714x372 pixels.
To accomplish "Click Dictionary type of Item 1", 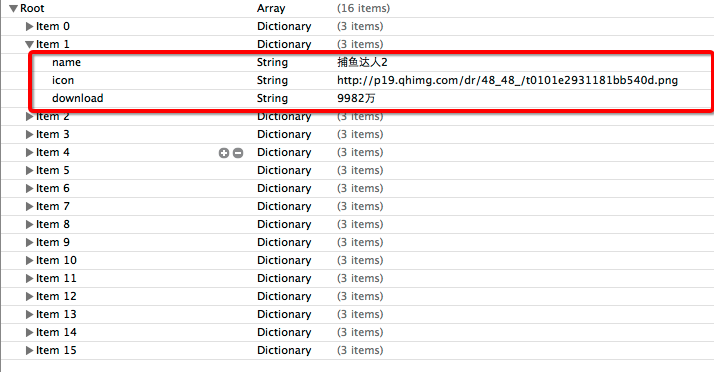I will point(284,44).
